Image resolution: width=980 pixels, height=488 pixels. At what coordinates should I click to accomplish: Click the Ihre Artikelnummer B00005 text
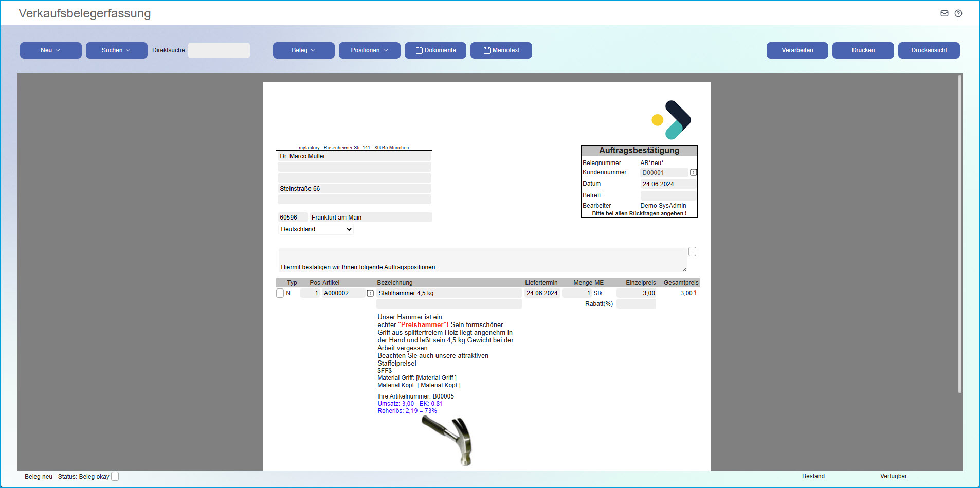click(416, 396)
